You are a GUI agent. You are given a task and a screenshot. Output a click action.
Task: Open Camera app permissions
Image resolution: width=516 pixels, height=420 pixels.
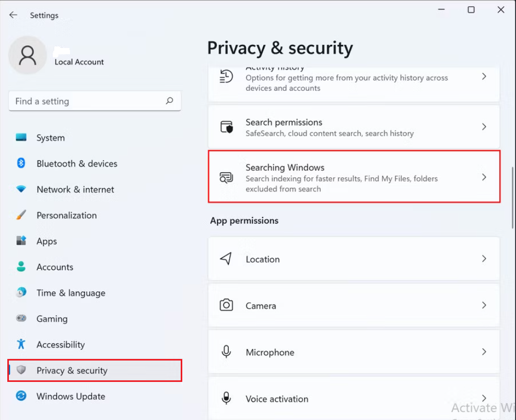point(354,305)
